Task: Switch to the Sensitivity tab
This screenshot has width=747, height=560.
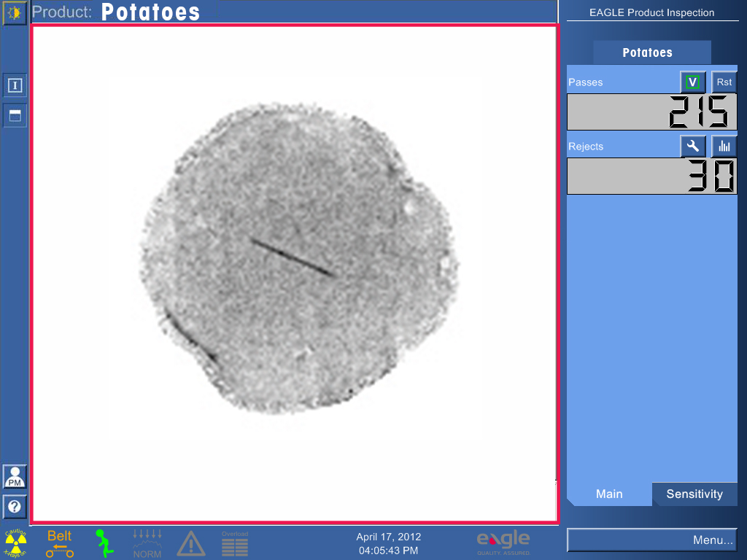Action: pos(694,494)
